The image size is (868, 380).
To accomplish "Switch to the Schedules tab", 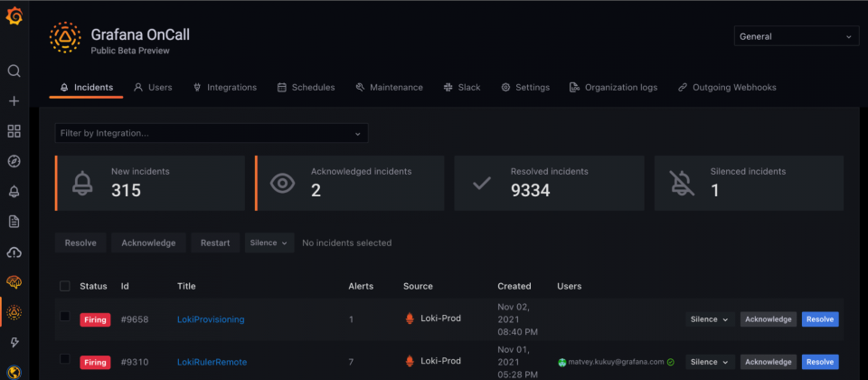I will pyautogui.click(x=307, y=88).
